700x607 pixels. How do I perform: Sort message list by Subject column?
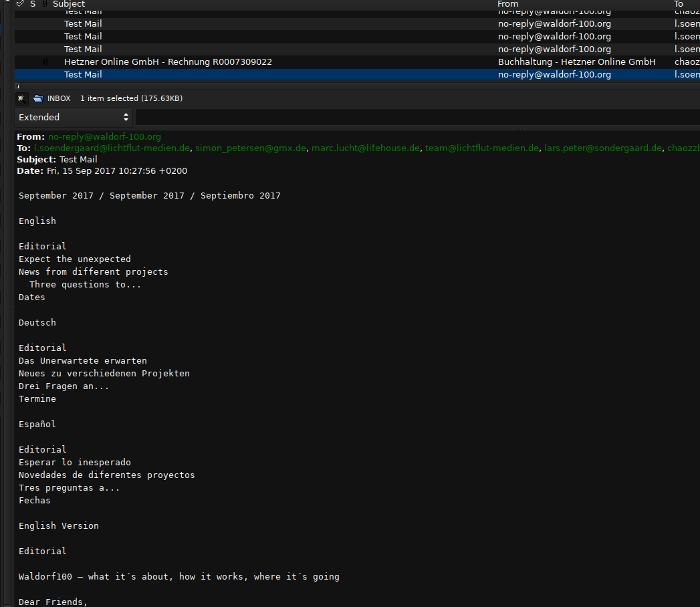(69, 4)
